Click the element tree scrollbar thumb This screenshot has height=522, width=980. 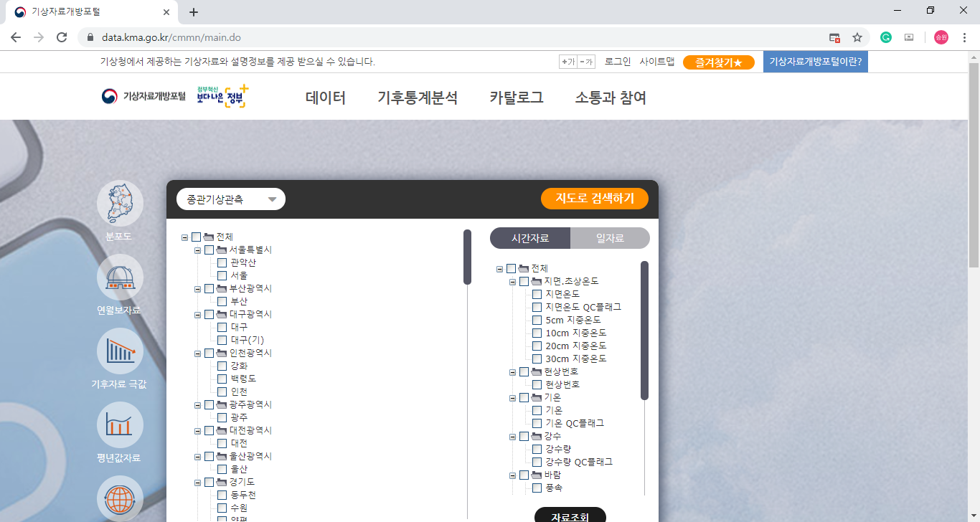pyautogui.click(x=644, y=330)
